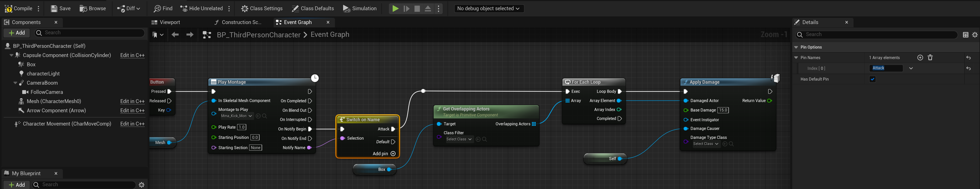Viewport: 980px width, 189px height.
Task: Click Add pin on Switch on Name
Action: (x=384, y=153)
